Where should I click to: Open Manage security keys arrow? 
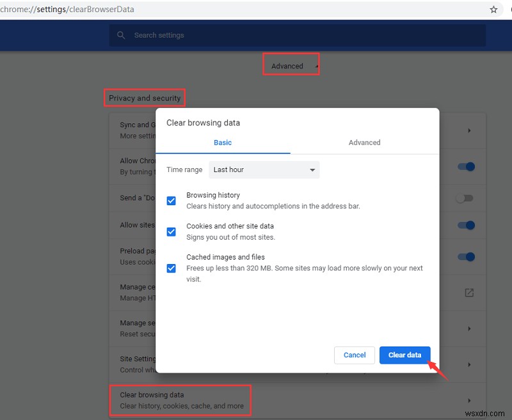pyautogui.click(x=469, y=329)
